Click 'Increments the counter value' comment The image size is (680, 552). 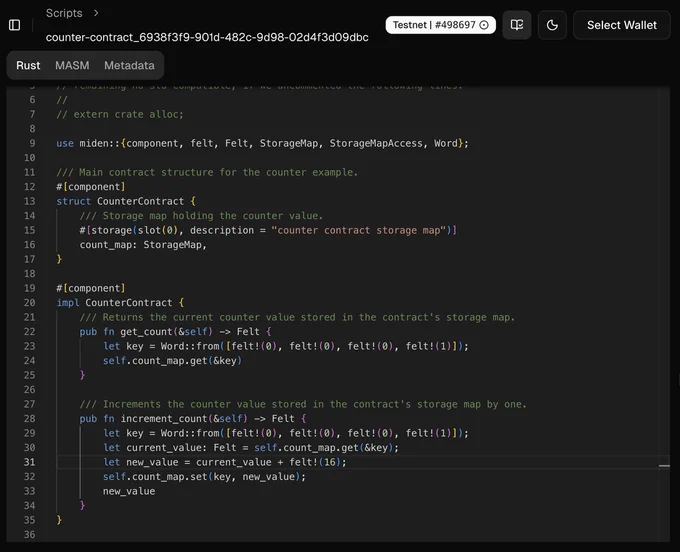[x=303, y=405]
